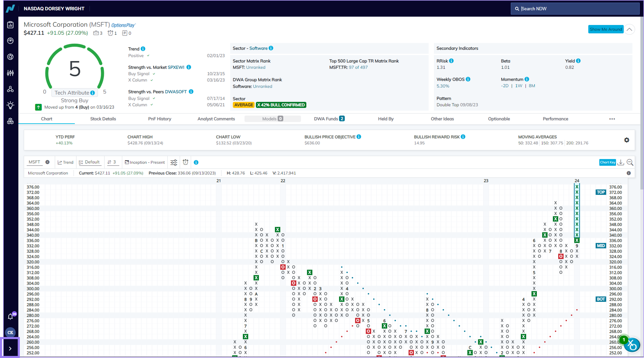Expand the sidebar with the arrow
The height and width of the screenshot is (358, 644).
10,348
